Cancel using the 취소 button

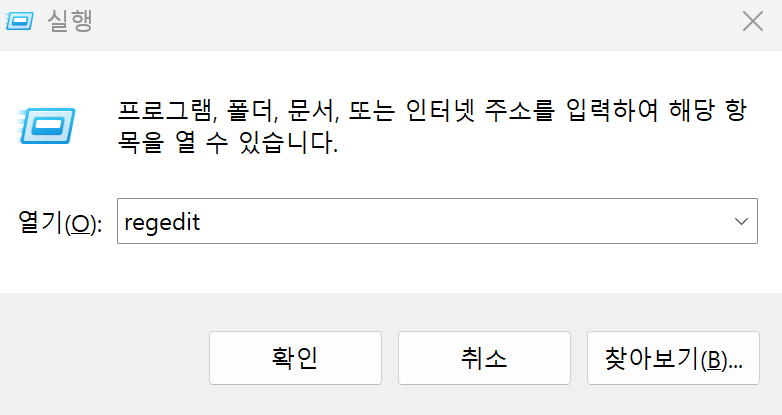pyautogui.click(x=484, y=358)
